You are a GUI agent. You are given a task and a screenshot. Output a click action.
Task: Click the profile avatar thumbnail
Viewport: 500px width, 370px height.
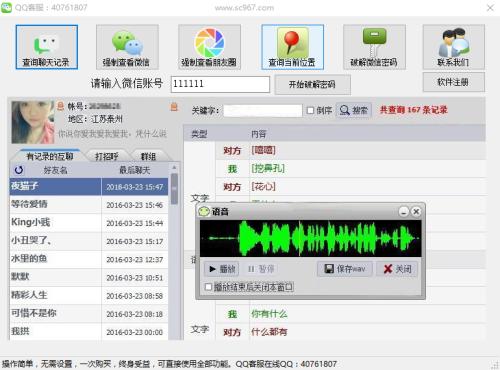pos(32,122)
